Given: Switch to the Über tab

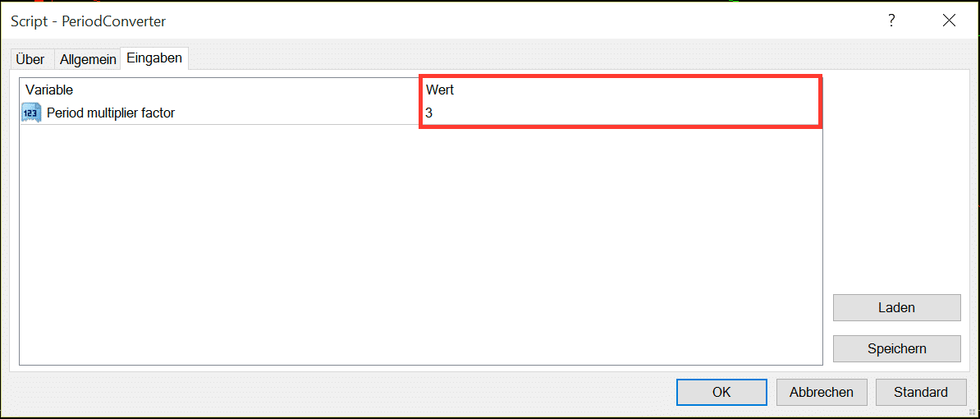Looking at the screenshot, I should 30,59.
